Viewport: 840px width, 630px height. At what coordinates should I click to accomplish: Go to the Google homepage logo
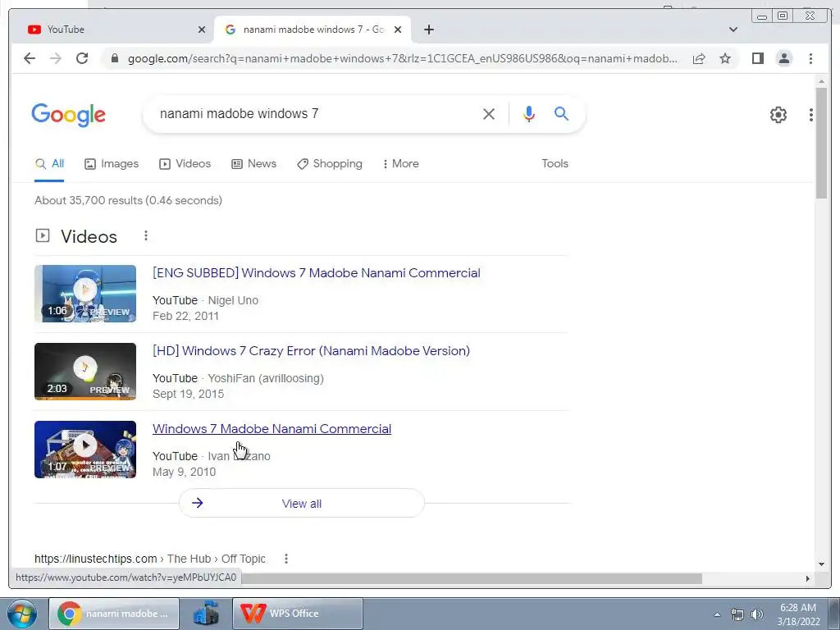(69, 115)
